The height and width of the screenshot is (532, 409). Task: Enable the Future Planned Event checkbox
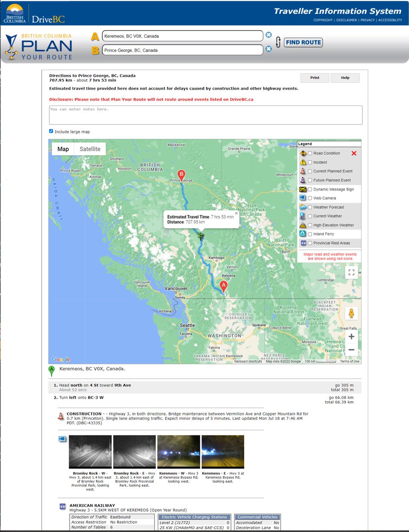(x=310, y=180)
